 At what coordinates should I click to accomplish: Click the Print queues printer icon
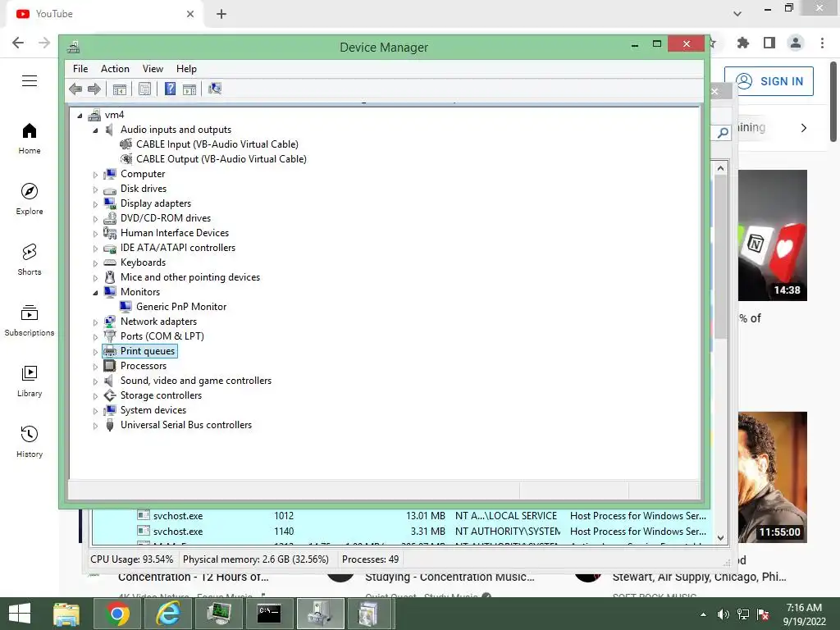coord(110,351)
